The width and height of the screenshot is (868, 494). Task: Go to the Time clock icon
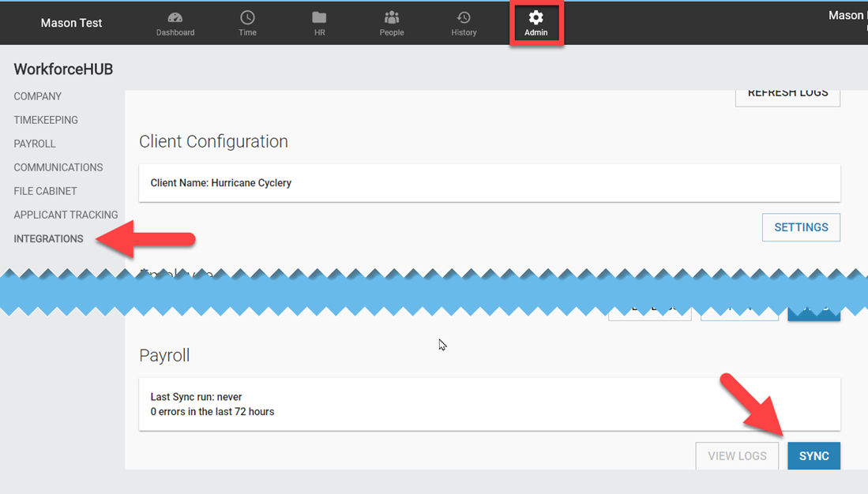click(x=247, y=18)
